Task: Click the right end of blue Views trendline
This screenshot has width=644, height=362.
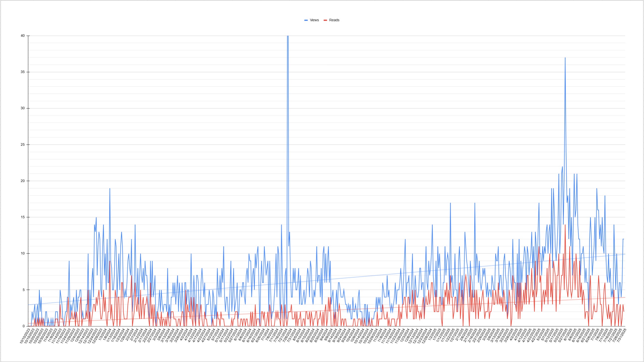Action: click(625, 254)
